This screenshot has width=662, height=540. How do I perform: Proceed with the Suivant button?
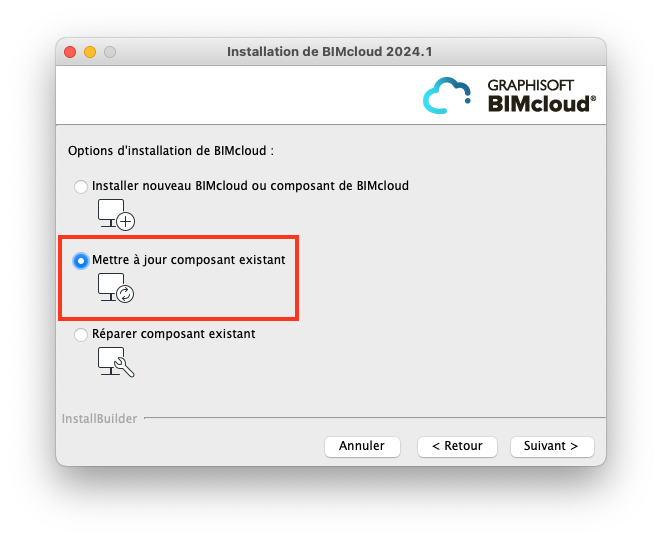(x=552, y=446)
